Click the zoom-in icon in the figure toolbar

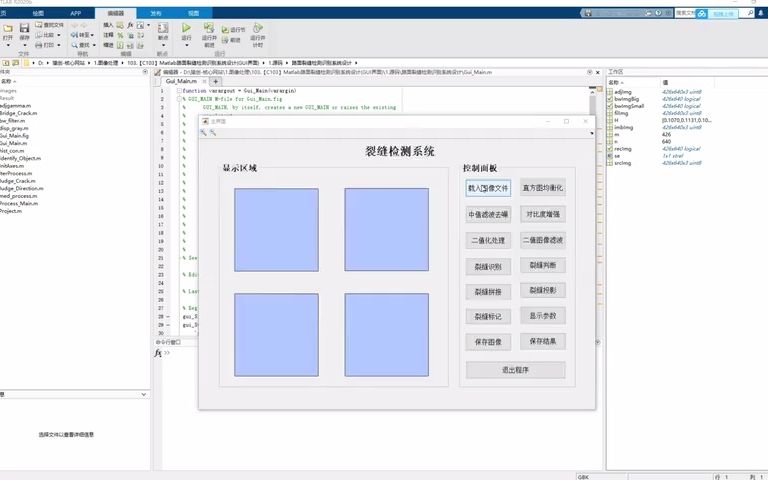click(x=203, y=132)
